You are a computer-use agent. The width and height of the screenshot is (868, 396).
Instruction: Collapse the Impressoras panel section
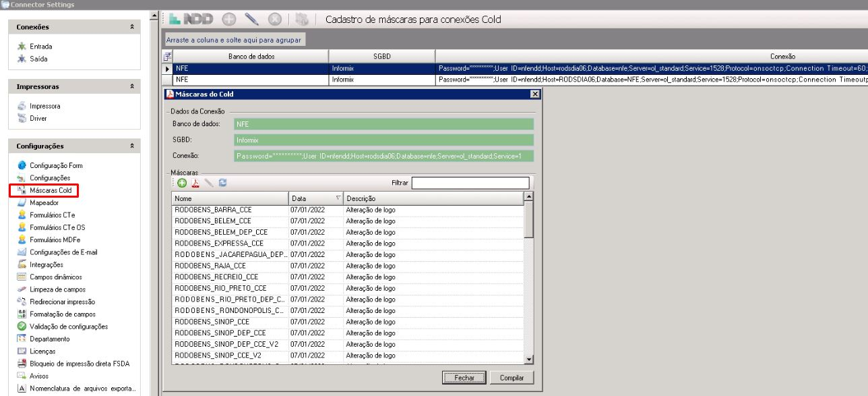coord(131,87)
